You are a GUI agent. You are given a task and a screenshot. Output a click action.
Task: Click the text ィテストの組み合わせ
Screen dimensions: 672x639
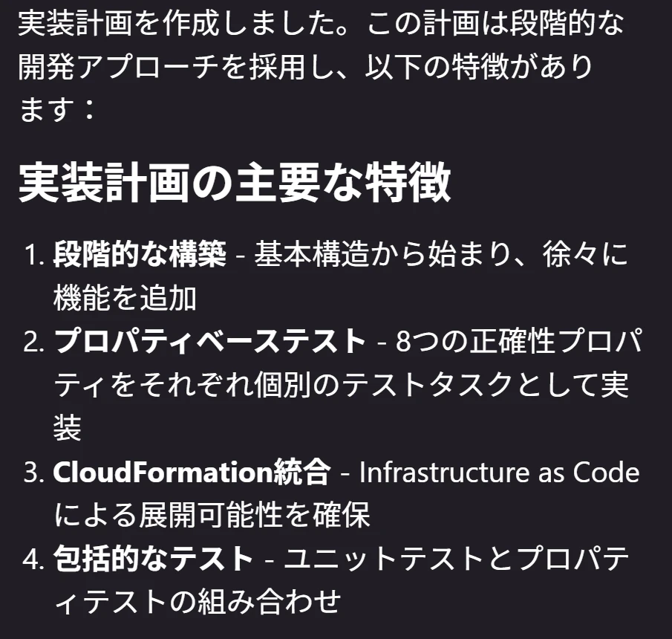coord(198,601)
